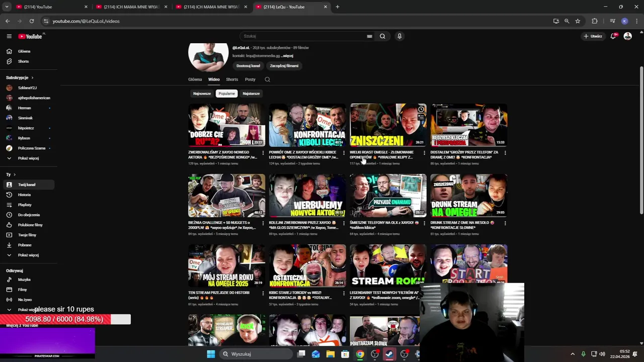Click the search magnifier button

click(x=382, y=36)
